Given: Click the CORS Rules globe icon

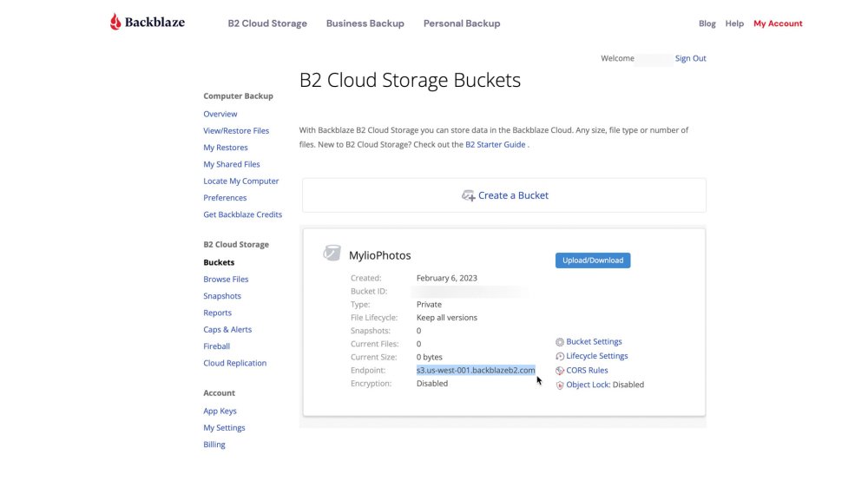Looking at the screenshot, I should (560, 371).
